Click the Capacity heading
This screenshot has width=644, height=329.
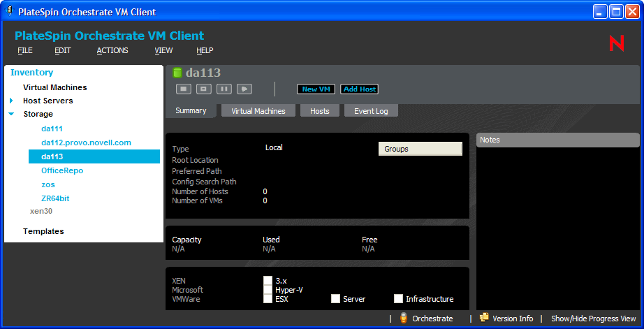[187, 240]
